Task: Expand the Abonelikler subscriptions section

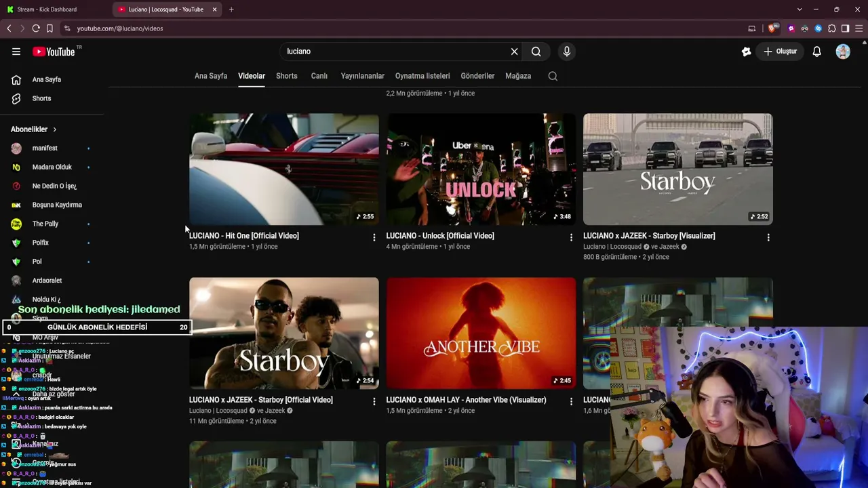Action: pyautogui.click(x=34, y=129)
